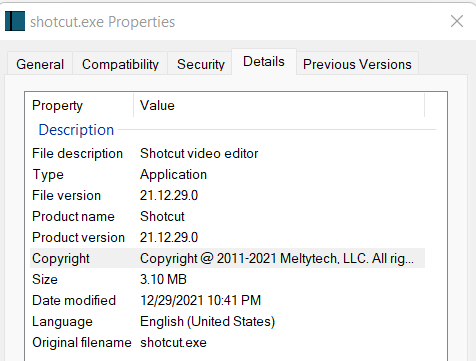Screen dimensions: 476x361
Task: Click the 'shotcut.exe' original filename value
Action: (173, 343)
